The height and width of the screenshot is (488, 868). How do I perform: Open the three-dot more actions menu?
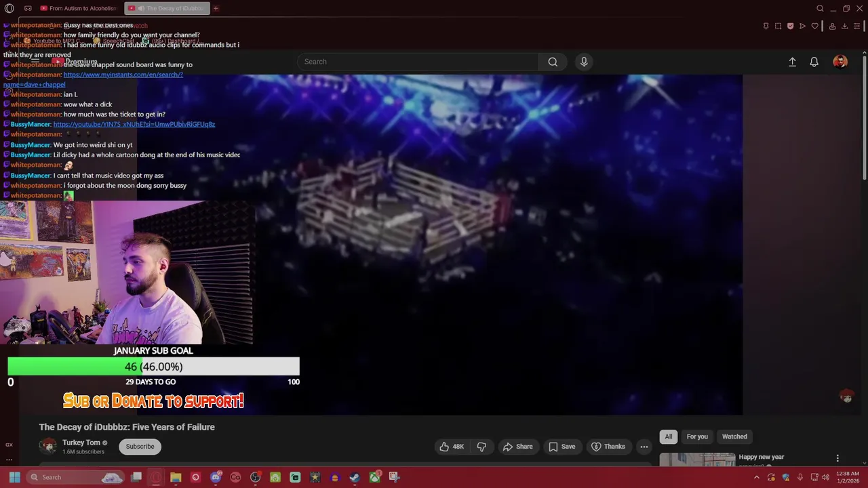(644, 447)
